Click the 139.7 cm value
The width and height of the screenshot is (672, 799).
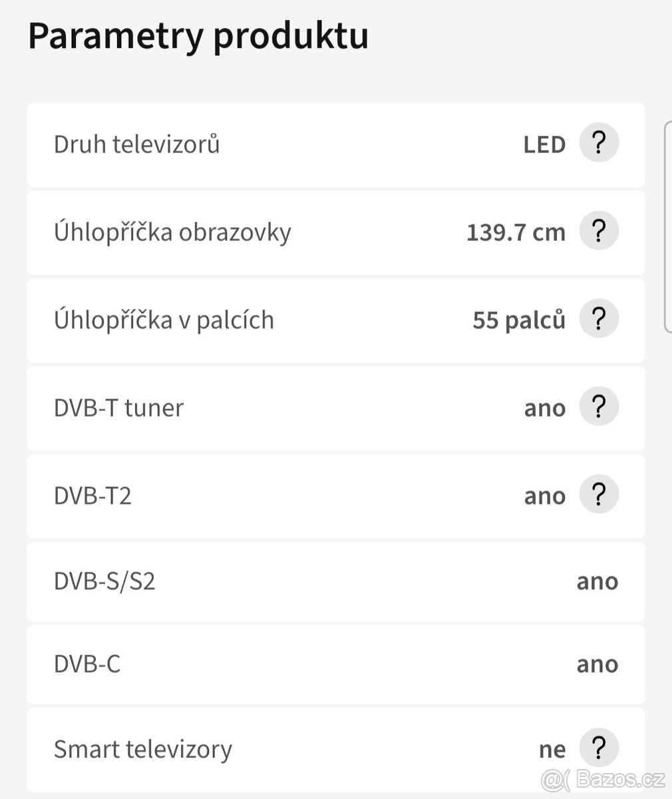point(516,232)
